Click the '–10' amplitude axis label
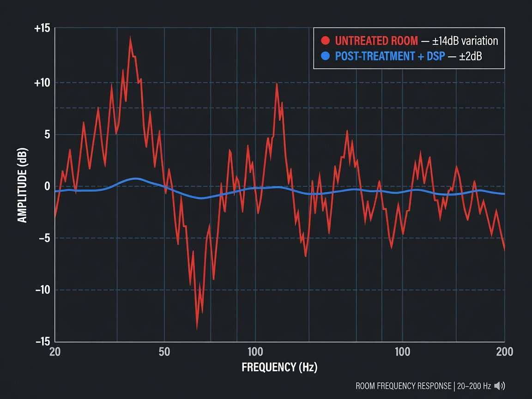532x399 pixels. point(43,290)
